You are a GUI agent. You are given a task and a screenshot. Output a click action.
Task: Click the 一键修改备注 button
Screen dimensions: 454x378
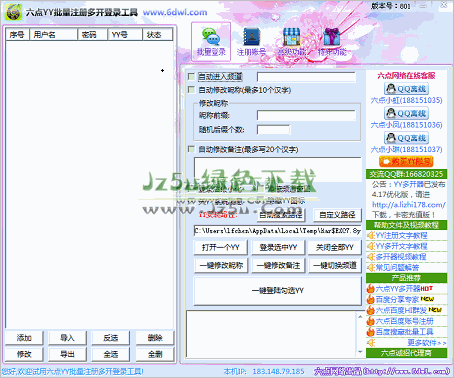coord(278,265)
